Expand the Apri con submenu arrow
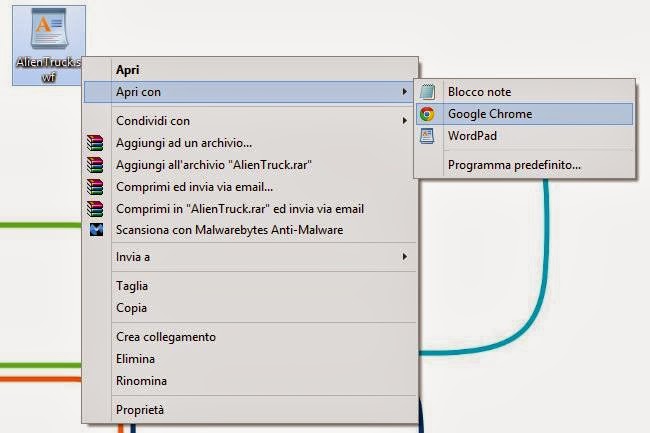The height and width of the screenshot is (433, 650). pyautogui.click(x=404, y=92)
